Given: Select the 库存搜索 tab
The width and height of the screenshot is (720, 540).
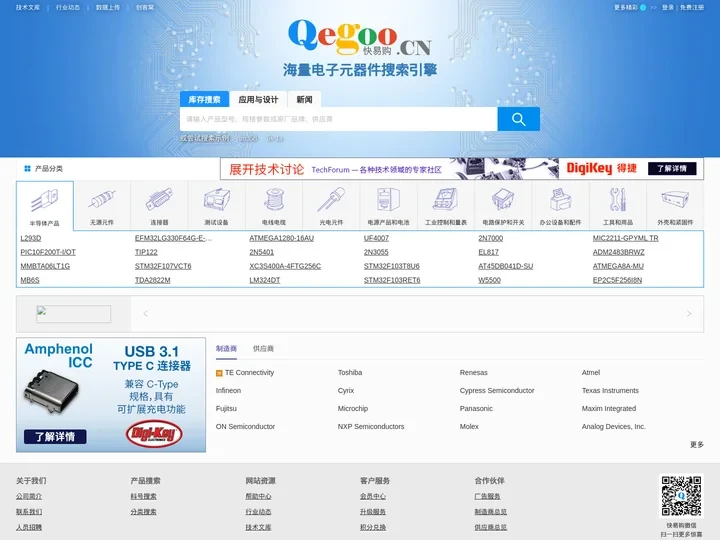Looking at the screenshot, I should tap(204, 99).
